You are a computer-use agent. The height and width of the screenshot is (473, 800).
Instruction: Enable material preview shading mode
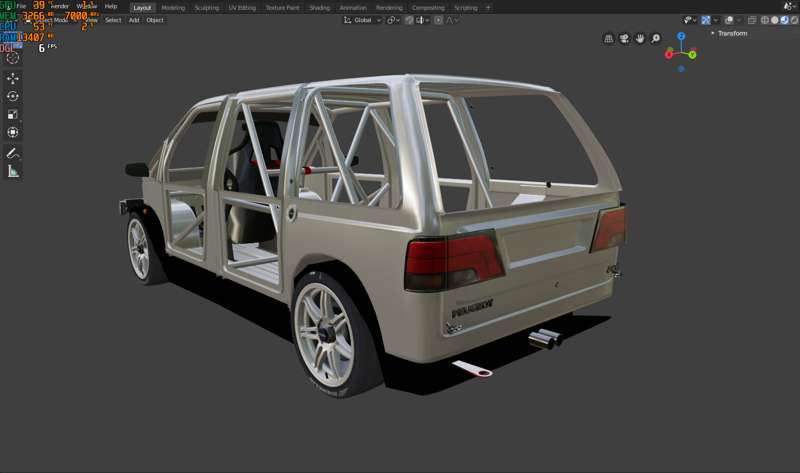tap(785, 20)
